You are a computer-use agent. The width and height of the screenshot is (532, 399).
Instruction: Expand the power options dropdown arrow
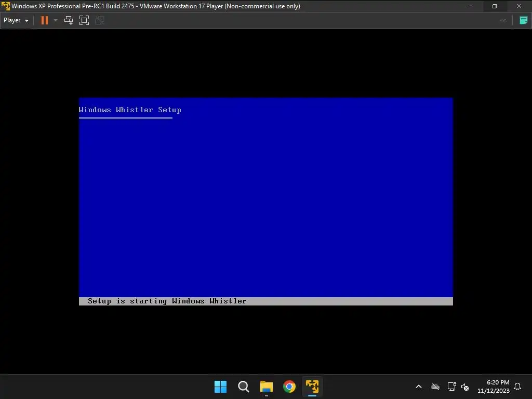(x=56, y=20)
